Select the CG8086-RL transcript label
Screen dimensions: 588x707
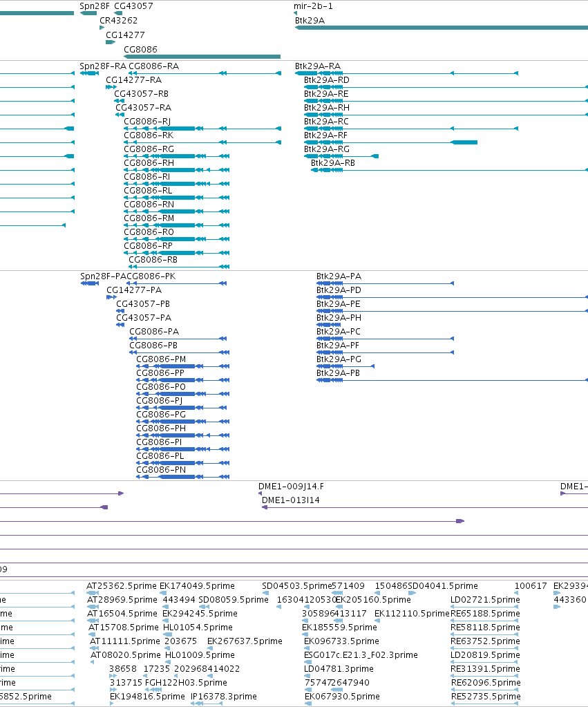click(x=148, y=191)
